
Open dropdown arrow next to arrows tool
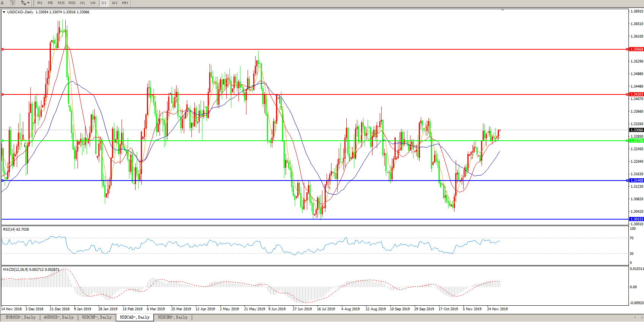[28, 3]
